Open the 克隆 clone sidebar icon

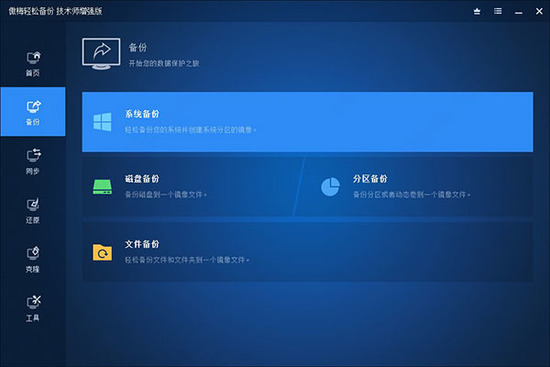[x=33, y=253]
